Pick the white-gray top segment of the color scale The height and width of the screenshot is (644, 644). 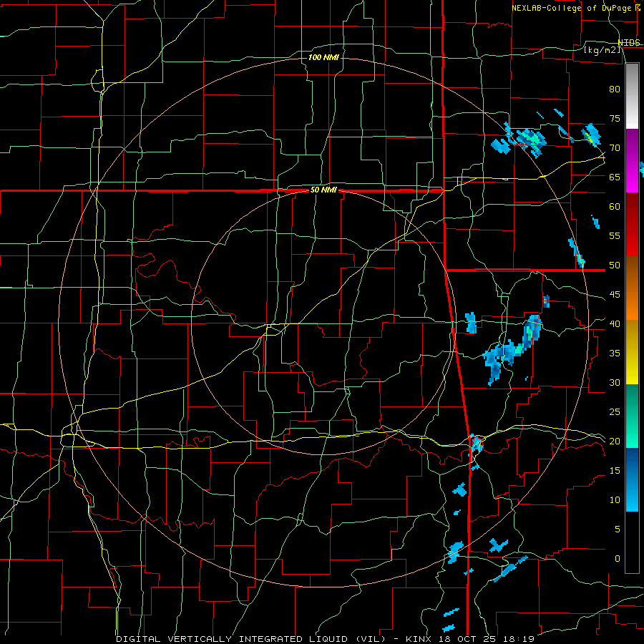pyautogui.click(x=632, y=96)
